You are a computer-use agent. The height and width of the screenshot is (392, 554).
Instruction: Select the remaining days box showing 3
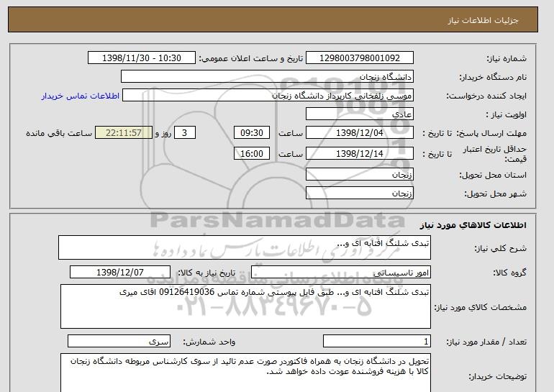(x=184, y=133)
